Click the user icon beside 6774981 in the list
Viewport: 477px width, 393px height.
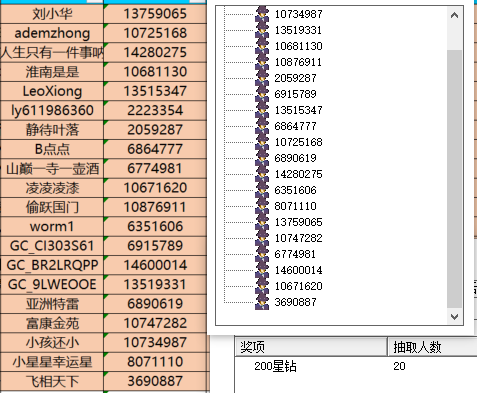[x=262, y=254]
